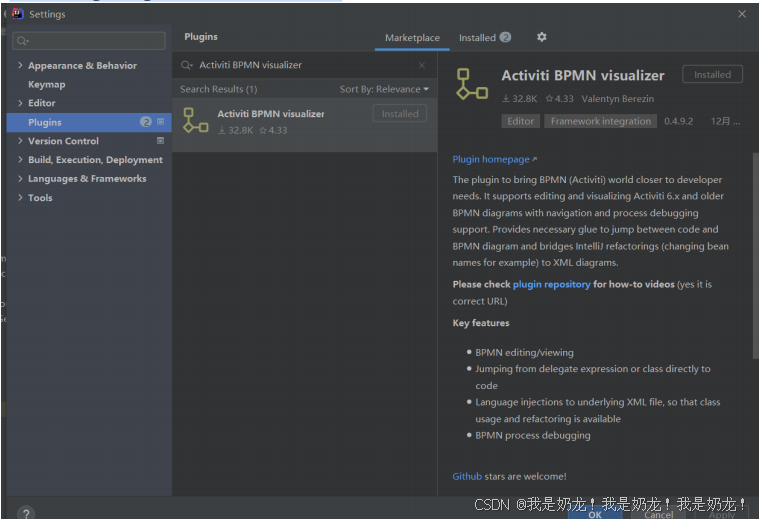This screenshot has height=519, width=759.
Task: Open help with the question mark icon
Action: 26,513
